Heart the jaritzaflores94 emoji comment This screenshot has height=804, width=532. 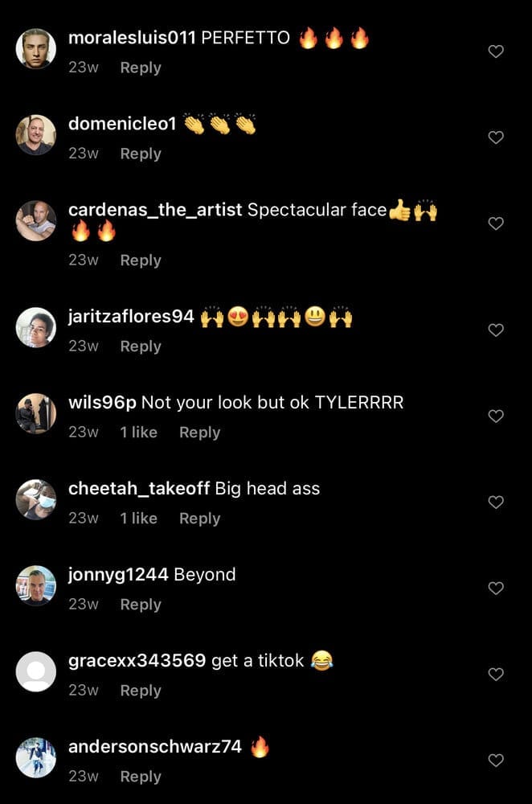pyautogui.click(x=496, y=330)
